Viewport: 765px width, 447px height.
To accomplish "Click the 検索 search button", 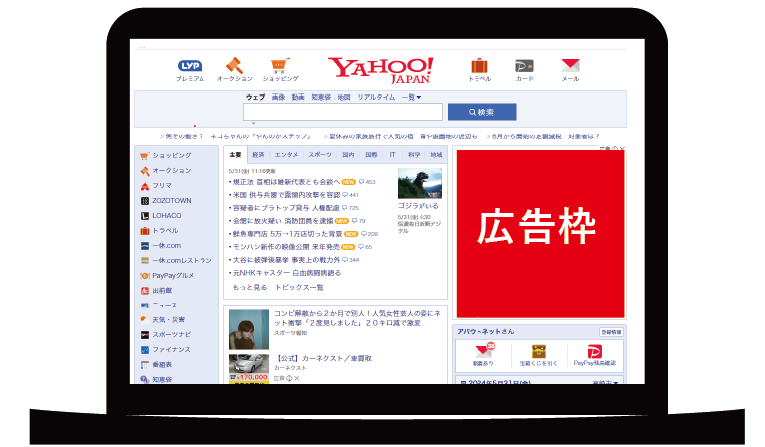I will click(482, 112).
